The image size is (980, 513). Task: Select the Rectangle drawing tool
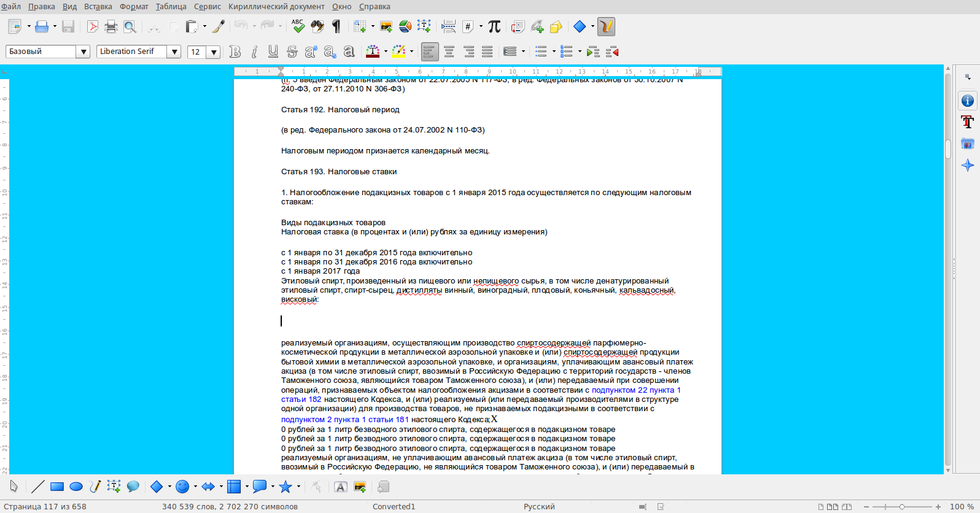click(57, 487)
